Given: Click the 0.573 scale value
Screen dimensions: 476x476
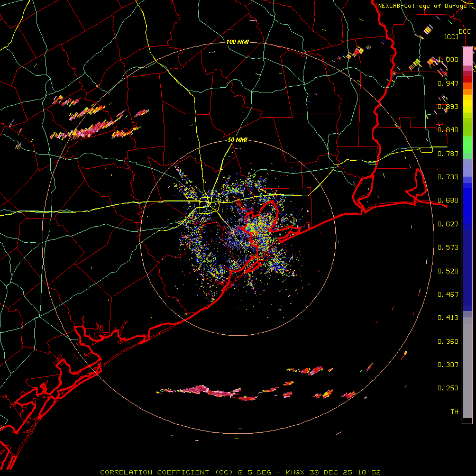Looking at the screenshot, I should (x=448, y=248).
